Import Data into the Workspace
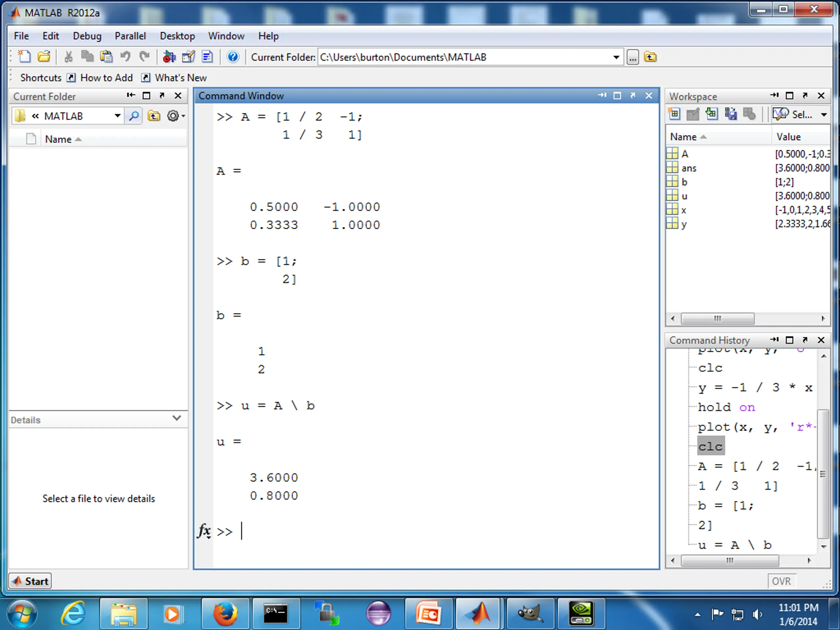The height and width of the screenshot is (630, 840). pos(712,114)
